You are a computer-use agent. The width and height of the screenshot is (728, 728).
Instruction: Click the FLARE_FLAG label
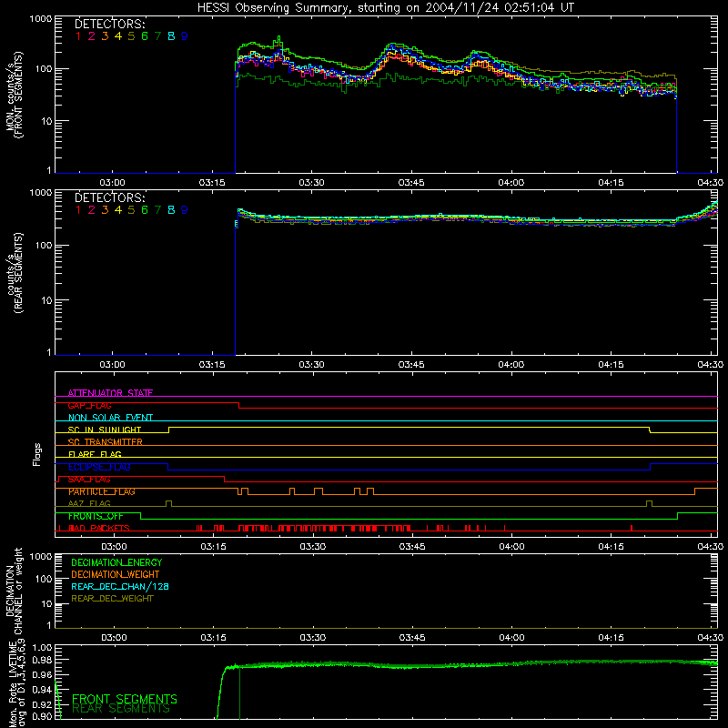[95, 454]
